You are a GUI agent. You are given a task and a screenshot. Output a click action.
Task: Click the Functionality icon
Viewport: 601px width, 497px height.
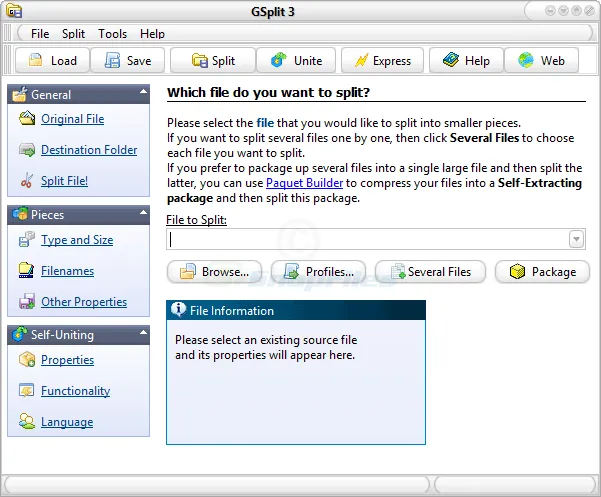pos(27,390)
